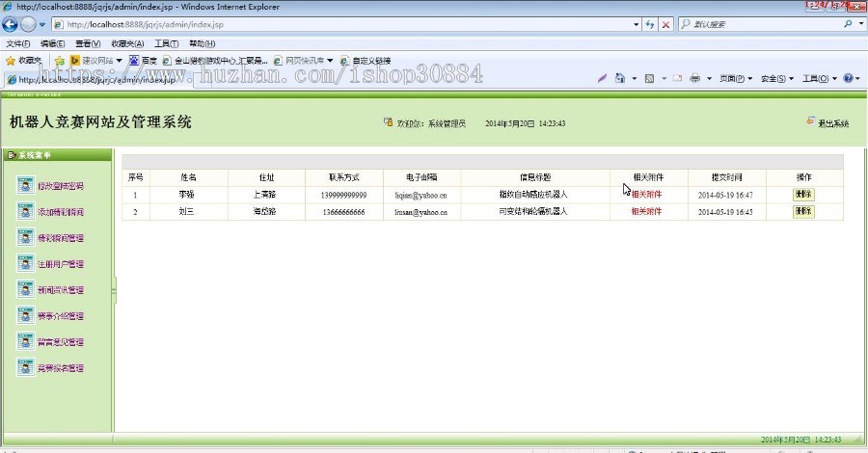The height and width of the screenshot is (453, 868).
Task: Open 修改登陆密码 link
Action: click(x=61, y=186)
